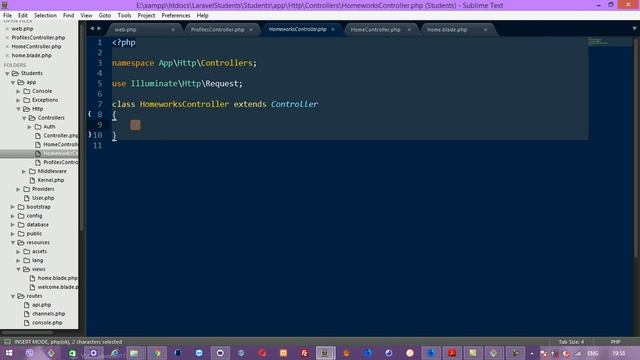Change the PHP syntax in status bar
Screen dimensions: 640x360
[x=616, y=342]
